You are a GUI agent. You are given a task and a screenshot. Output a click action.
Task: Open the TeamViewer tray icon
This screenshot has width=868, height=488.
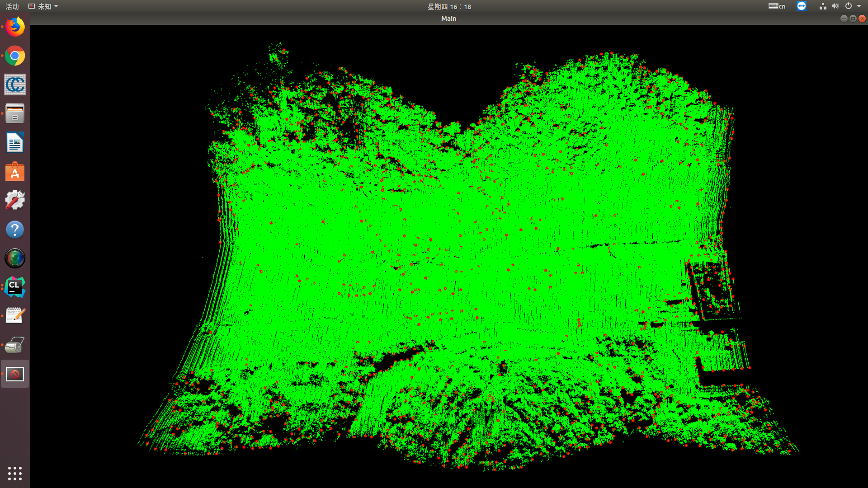coord(802,6)
